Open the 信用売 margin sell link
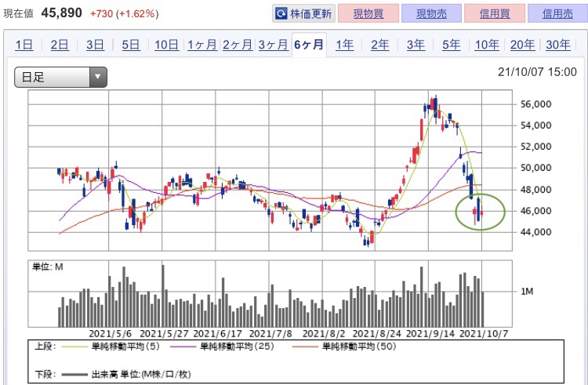This screenshot has width=588, height=385. point(557,14)
